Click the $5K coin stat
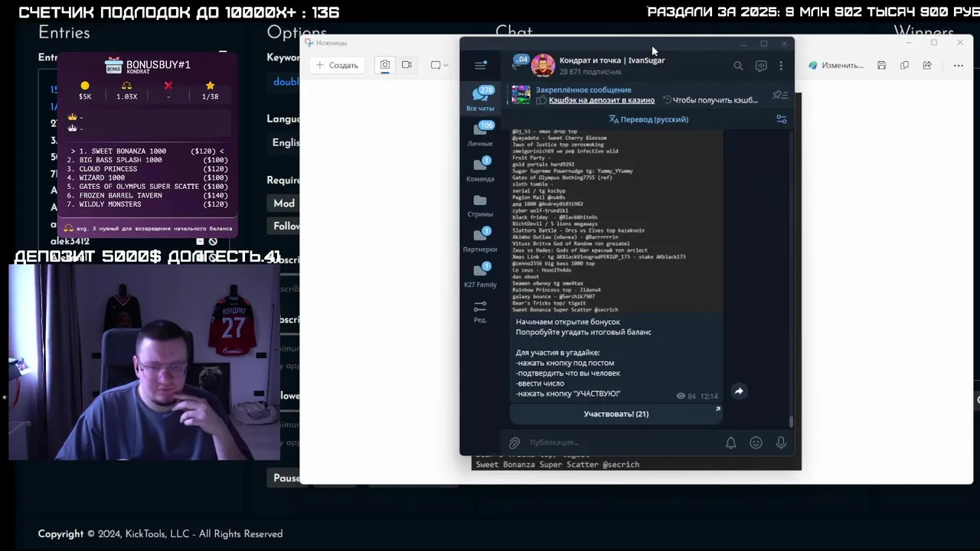Image resolution: width=980 pixels, height=551 pixels. [85, 91]
